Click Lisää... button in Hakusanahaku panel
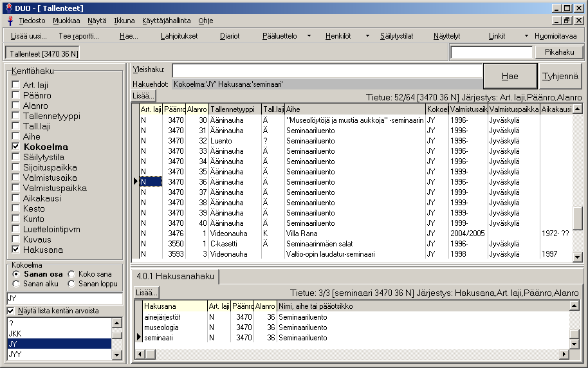The width and height of the screenshot is (588, 368). coord(146,292)
